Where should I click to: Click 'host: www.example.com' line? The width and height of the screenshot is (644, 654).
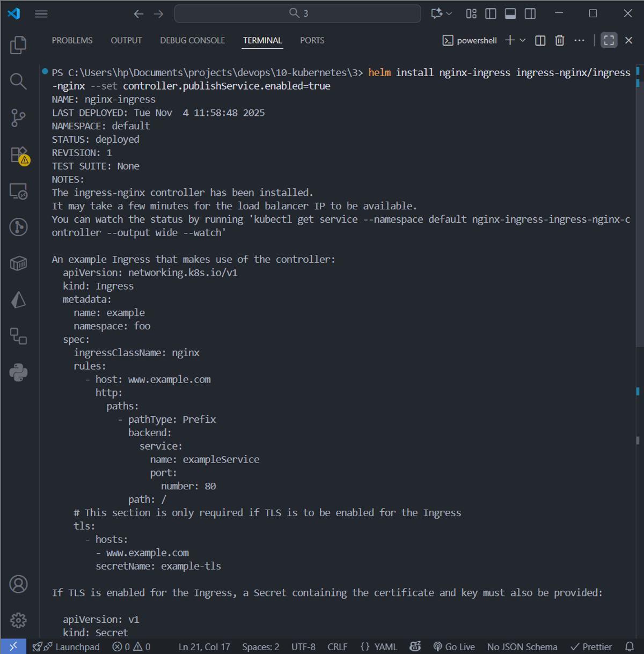pyautogui.click(x=153, y=379)
